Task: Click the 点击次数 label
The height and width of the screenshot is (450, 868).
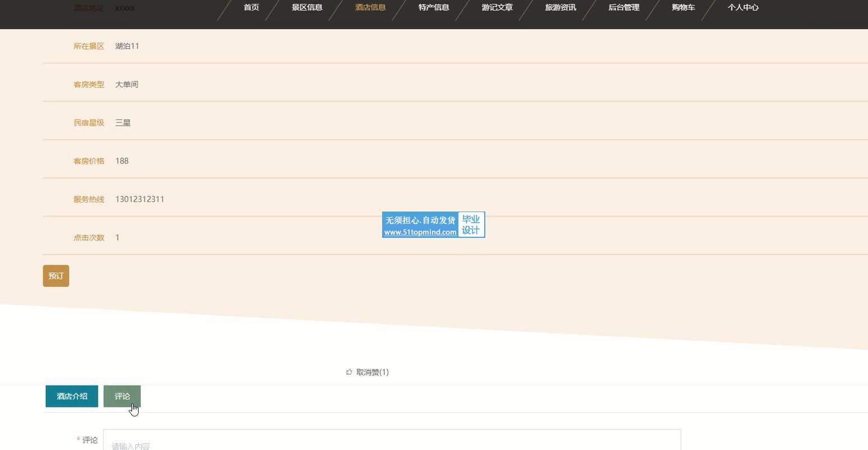Action: (89, 237)
